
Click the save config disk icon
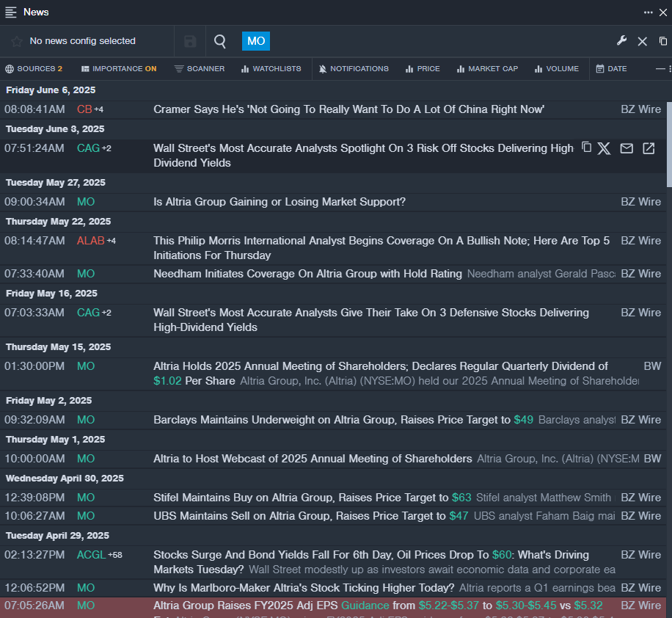pyautogui.click(x=190, y=42)
